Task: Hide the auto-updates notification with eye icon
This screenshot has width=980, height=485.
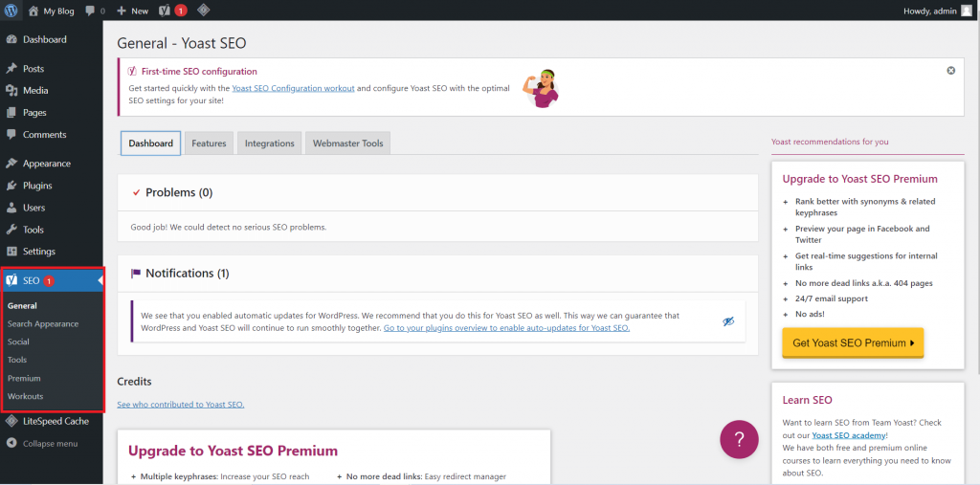Action: (728, 321)
